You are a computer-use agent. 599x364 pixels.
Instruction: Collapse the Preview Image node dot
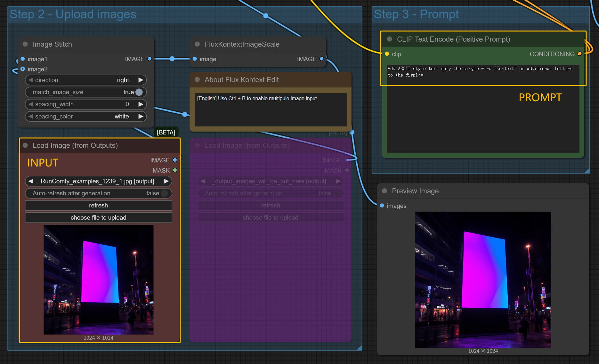click(384, 191)
